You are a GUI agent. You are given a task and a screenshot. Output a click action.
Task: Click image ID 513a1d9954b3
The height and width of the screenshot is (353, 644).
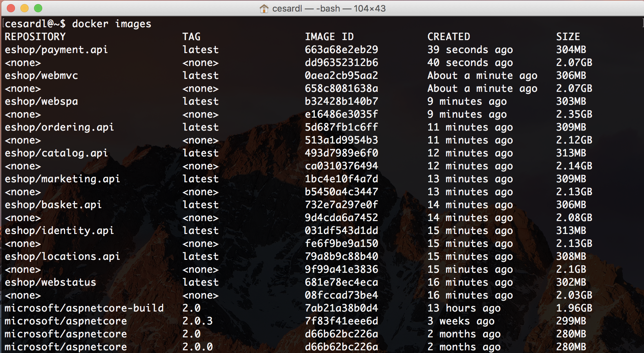click(341, 140)
